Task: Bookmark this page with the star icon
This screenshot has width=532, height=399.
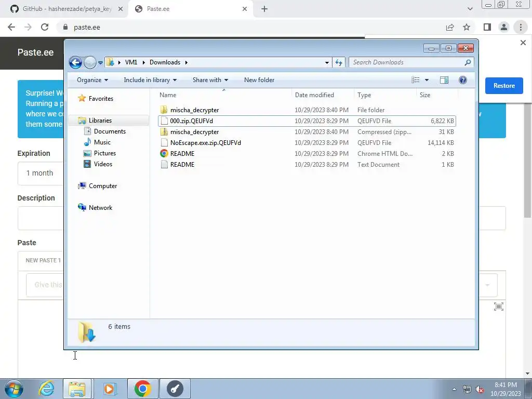Action: (467, 27)
